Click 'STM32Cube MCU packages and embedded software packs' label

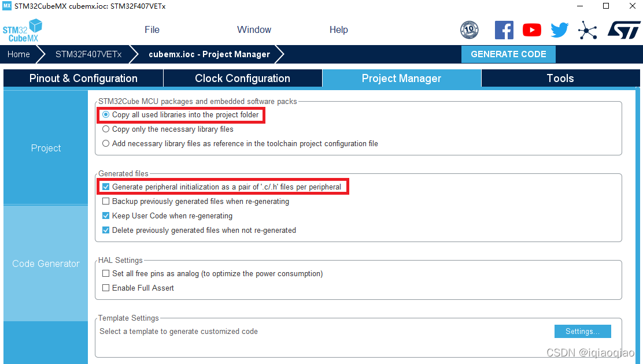point(198,101)
